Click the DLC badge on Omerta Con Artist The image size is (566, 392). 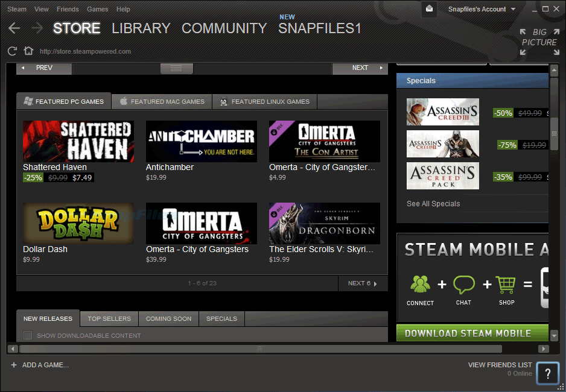277,128
